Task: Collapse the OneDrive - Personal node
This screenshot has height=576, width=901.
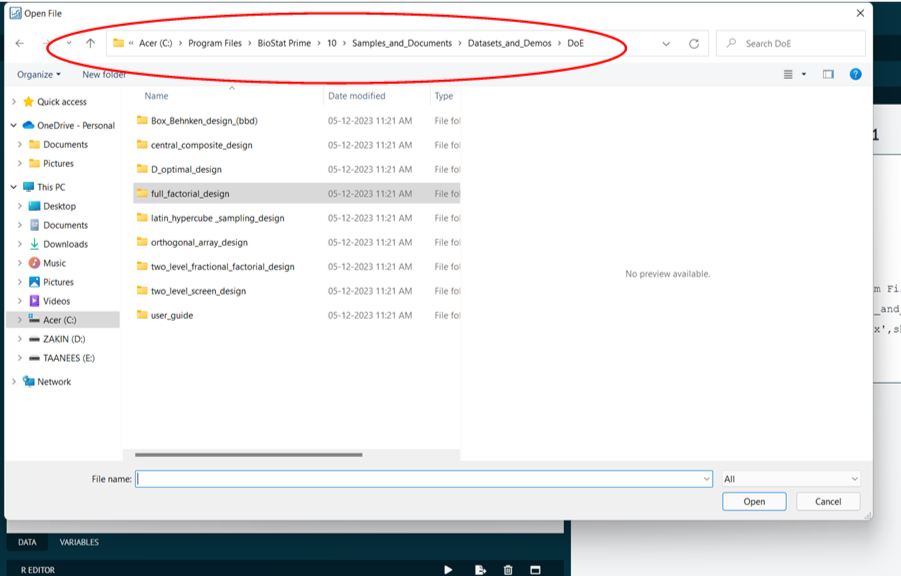Action: click(14, 125)
